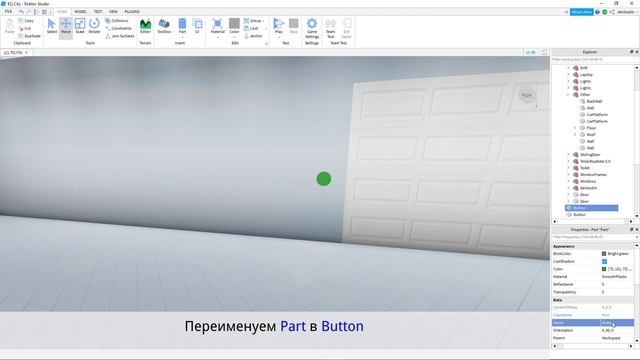Select the highlighted Button item in Explorer
The height and width of the screenshot is (360, 640).
pyautogui.click(x=591, y=208)
